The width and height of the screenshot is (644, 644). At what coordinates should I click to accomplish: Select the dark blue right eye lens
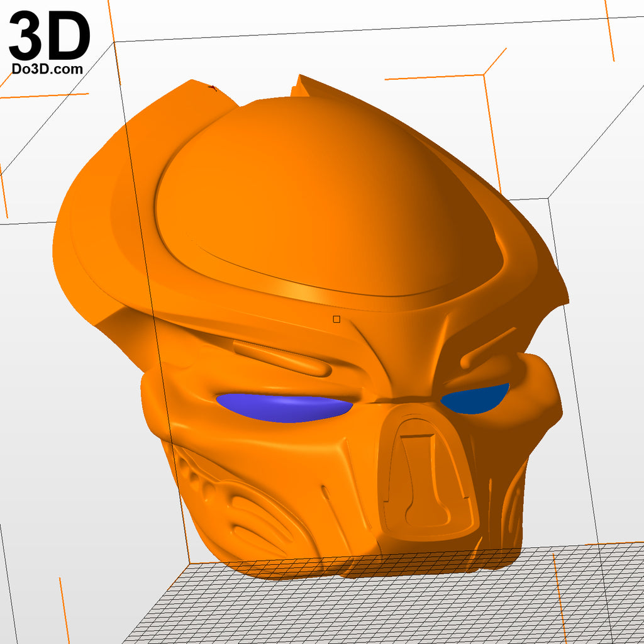click(474, 399)
